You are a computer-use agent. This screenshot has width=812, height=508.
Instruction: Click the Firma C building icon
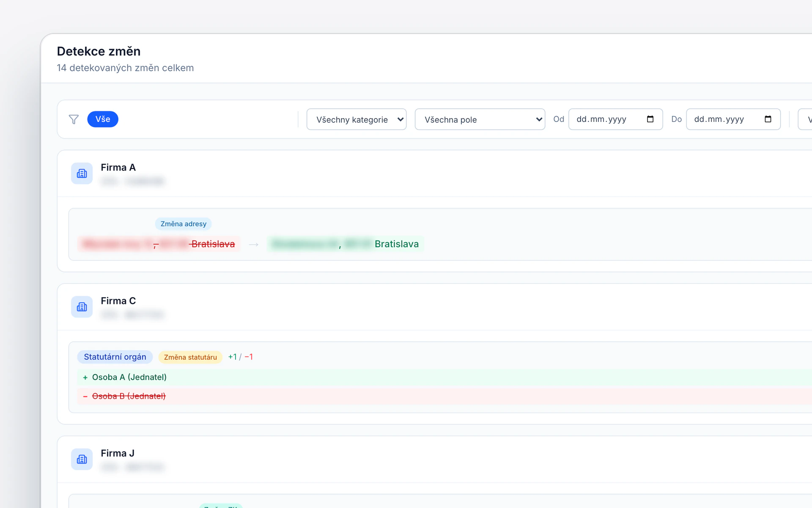click(x=82, y=307)
